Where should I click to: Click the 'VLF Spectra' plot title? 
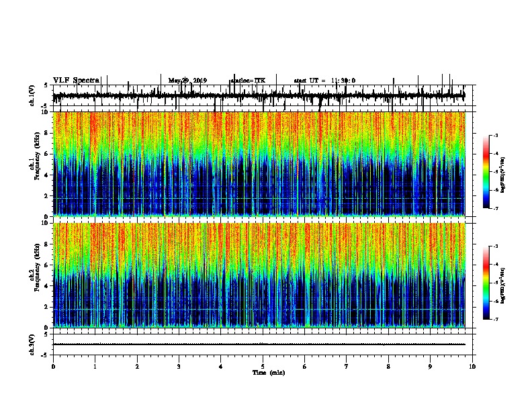pyautogui.click(x=76, y=81)
